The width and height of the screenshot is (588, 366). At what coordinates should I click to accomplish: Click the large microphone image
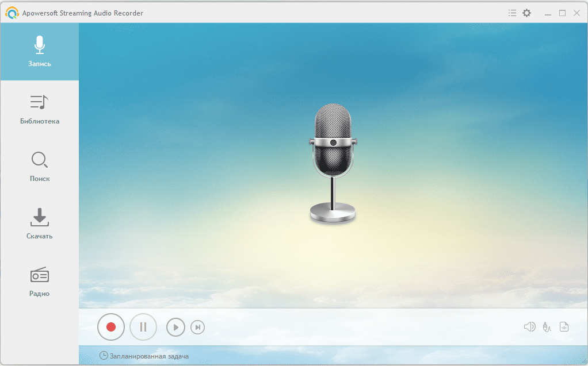coord(333,164)
